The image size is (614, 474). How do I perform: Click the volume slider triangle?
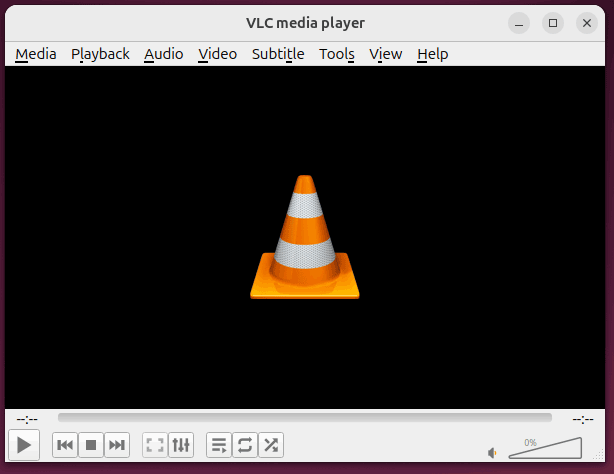point(545,448)
